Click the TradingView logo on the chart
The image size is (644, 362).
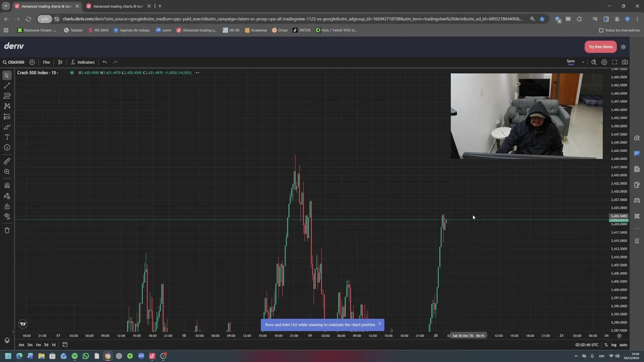coord(23,324)
